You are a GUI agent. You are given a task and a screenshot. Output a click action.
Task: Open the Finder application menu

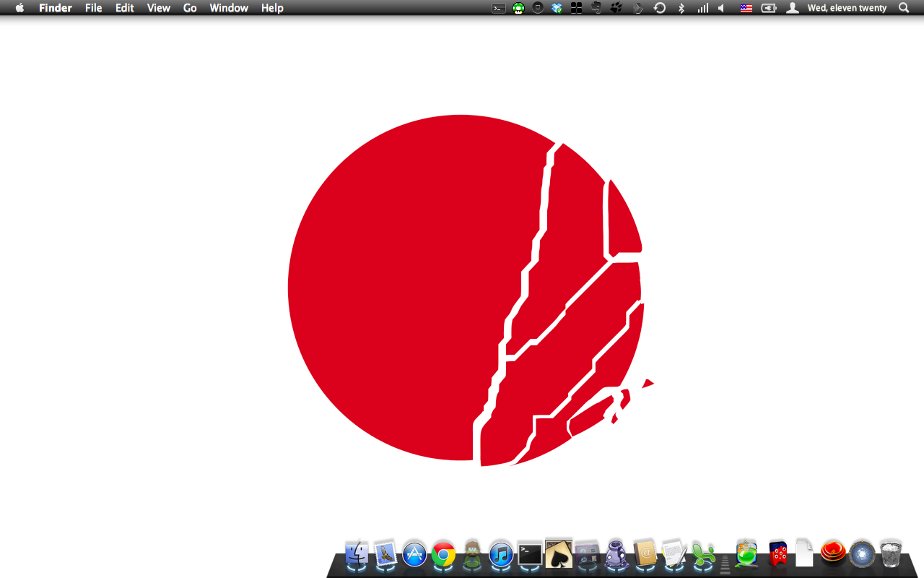[x=56, y=8]
